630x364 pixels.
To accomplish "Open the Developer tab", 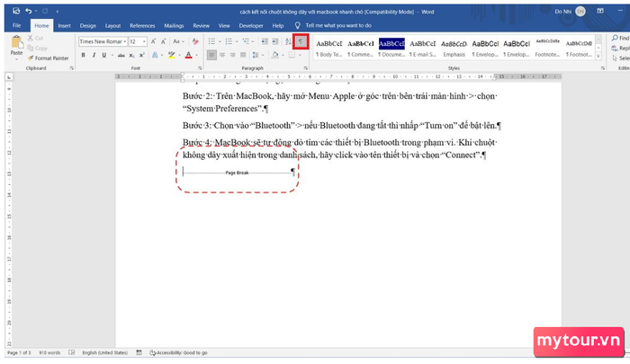I will [251, 25].
